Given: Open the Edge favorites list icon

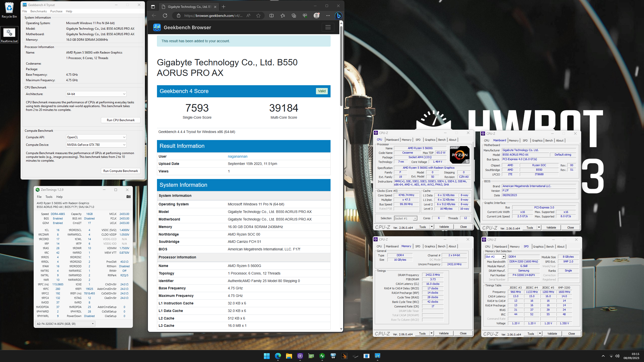Looking at the screenshot, I should (283, 16).
